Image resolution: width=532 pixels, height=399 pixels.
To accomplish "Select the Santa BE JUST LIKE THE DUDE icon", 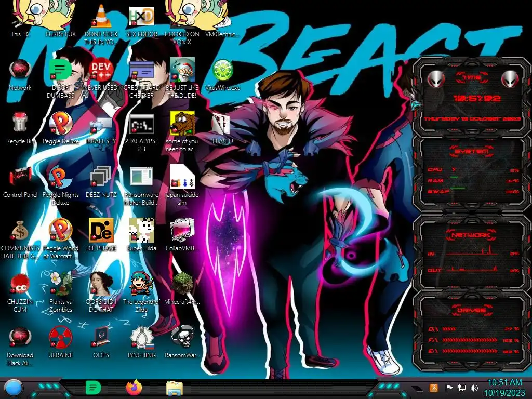I will coord(182,70).
